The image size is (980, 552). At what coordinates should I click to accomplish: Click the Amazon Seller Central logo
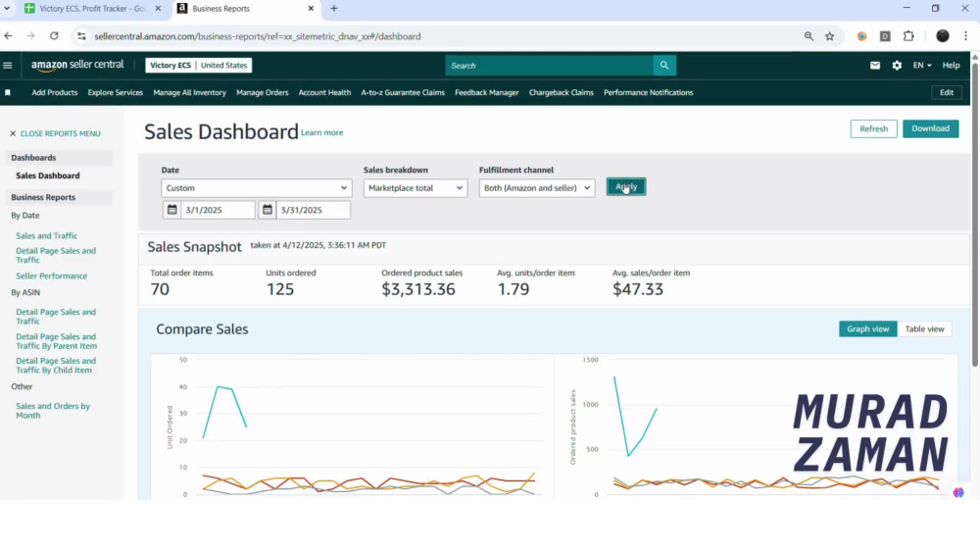pyautogui.click(x=77, y=65)
